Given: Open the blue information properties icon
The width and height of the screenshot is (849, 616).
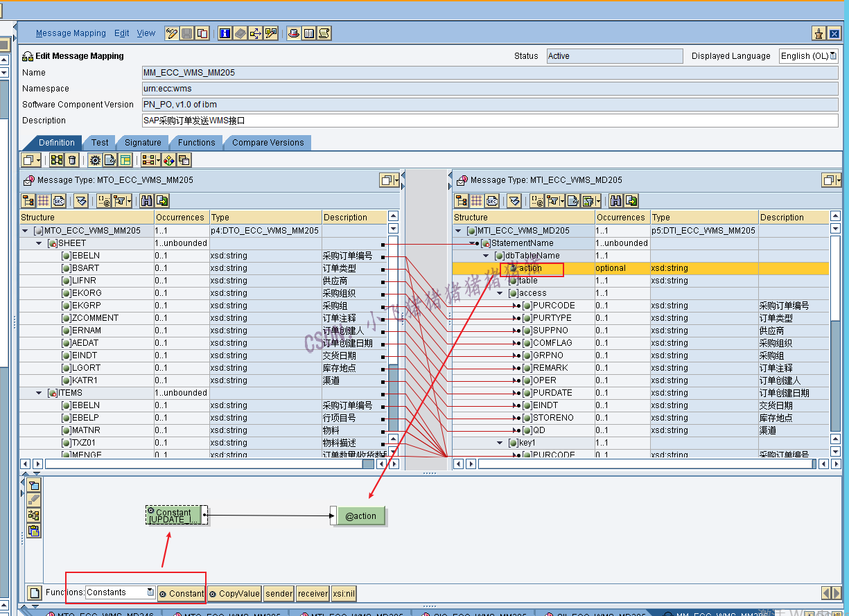Looking at the screenshot, I should (x=225, y=33).
